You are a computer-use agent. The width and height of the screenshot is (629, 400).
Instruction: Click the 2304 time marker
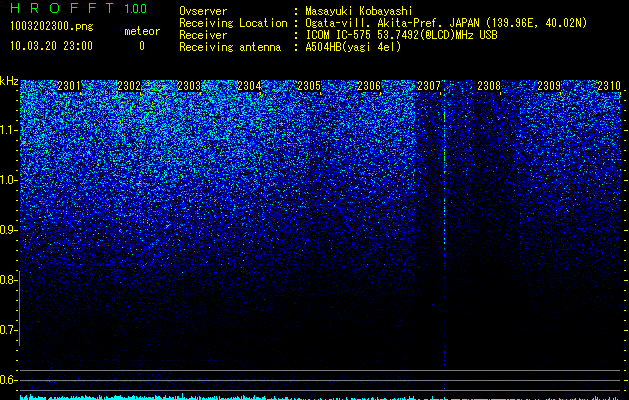[249, 85]
